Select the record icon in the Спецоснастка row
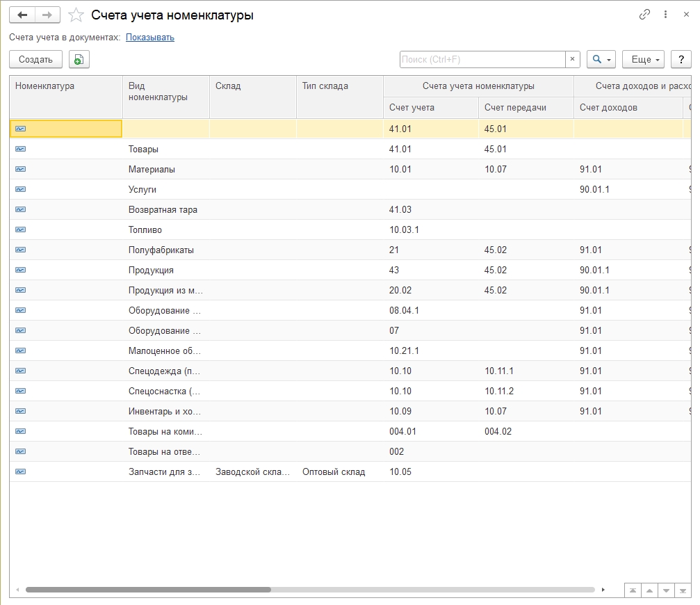 pyautogui.click(x=21, y=391)
